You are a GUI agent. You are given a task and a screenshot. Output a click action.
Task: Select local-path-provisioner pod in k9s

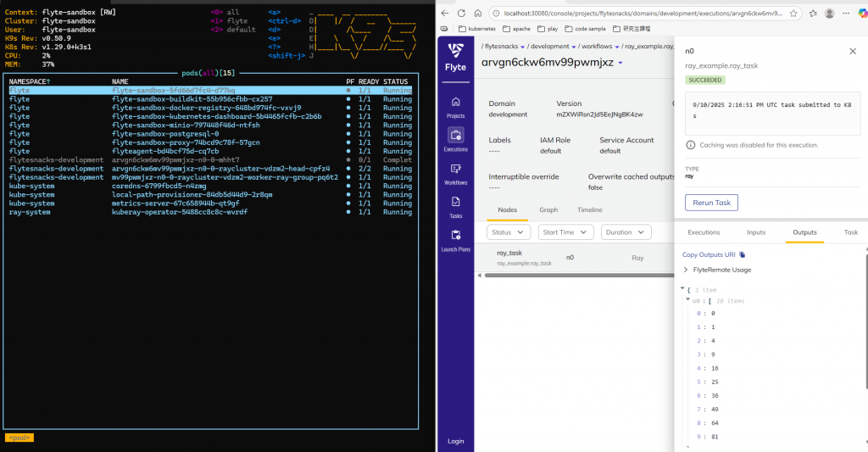click(x=210, y=194)
